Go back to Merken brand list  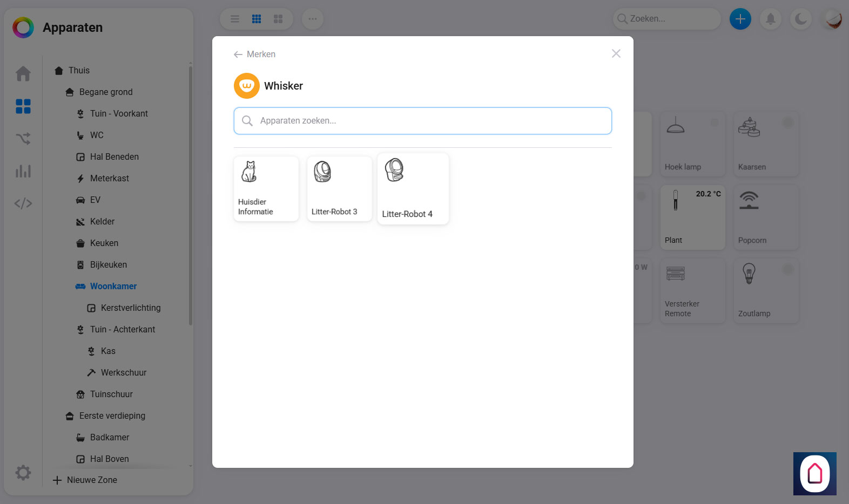click(254, 54)
